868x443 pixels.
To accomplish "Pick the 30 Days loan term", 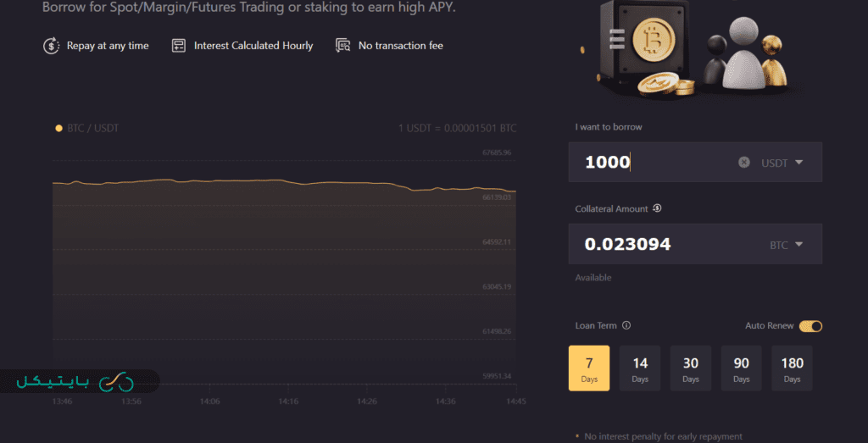I will (691, 368).
